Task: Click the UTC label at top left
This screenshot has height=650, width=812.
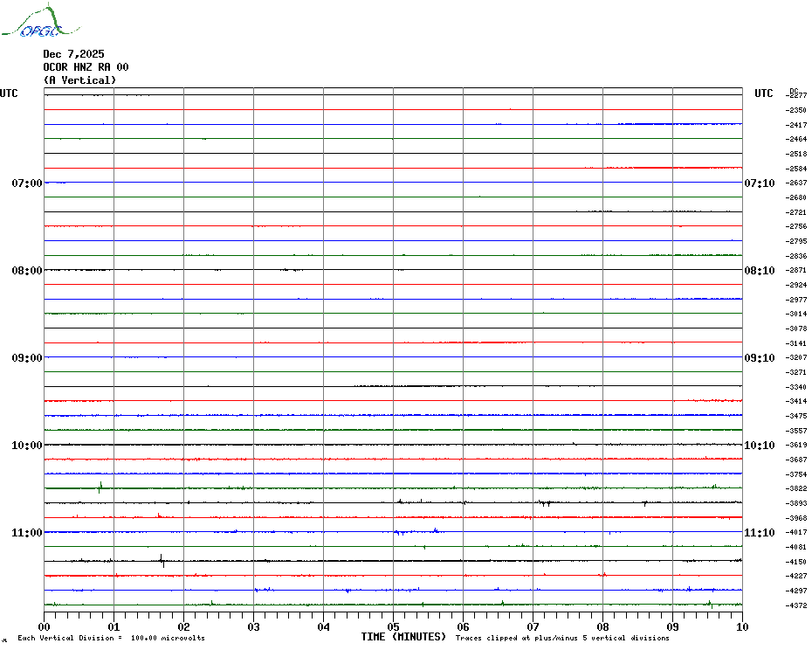Action: pos(9,93)
